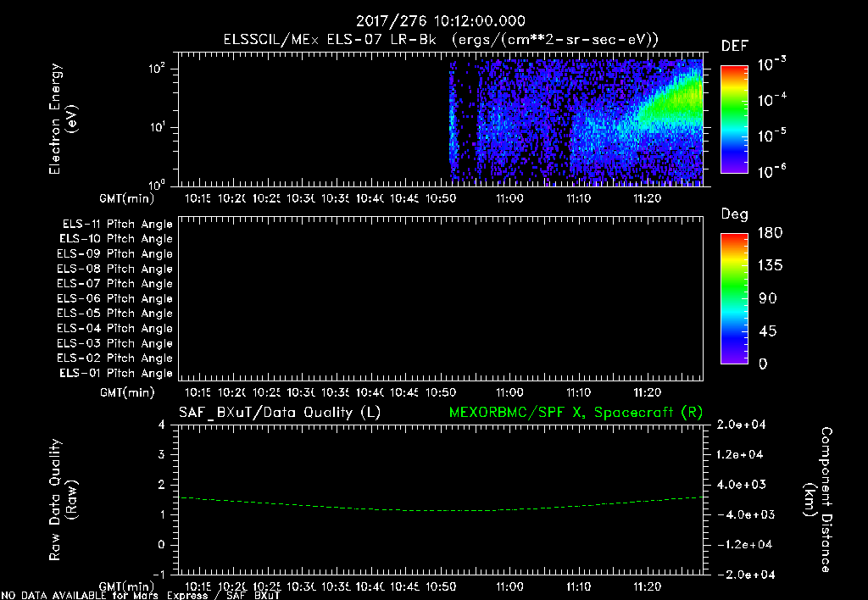This screenshot has height=600, width=868.
Task: Click the 10^-4 tick on DEF color bar
Action: [771, 100]
